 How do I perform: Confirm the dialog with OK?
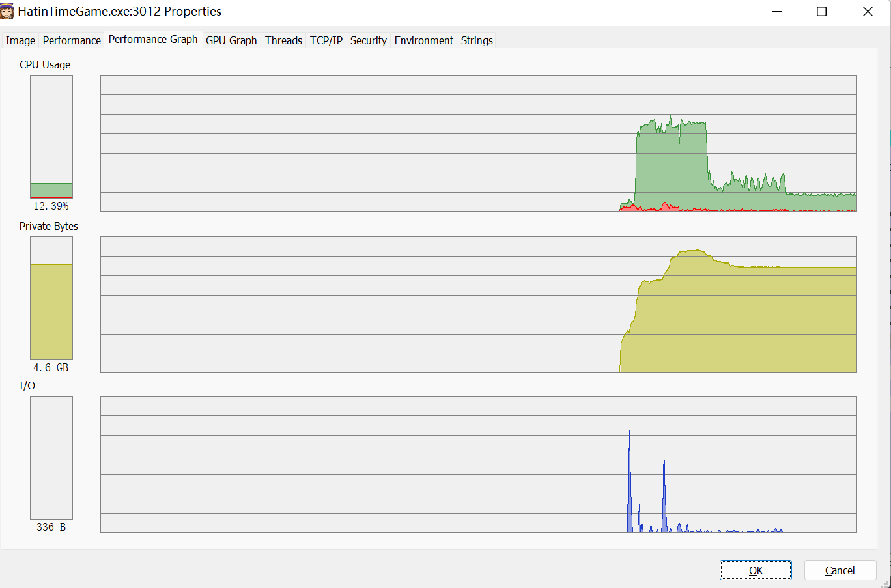coord(756,570)
